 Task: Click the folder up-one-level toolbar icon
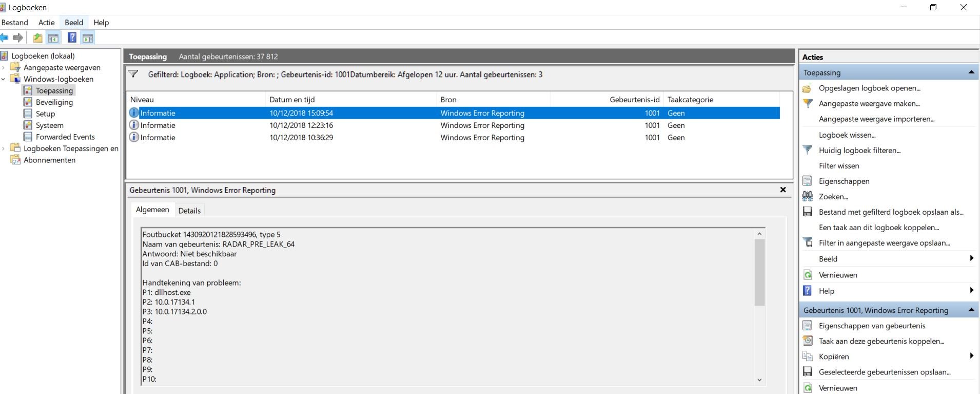click(38, 37)
